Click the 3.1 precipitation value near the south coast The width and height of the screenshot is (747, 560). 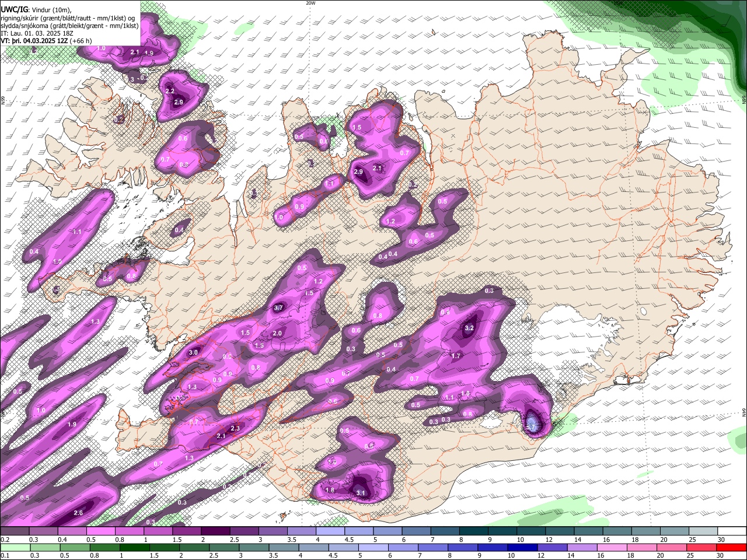tap(360, 493)
